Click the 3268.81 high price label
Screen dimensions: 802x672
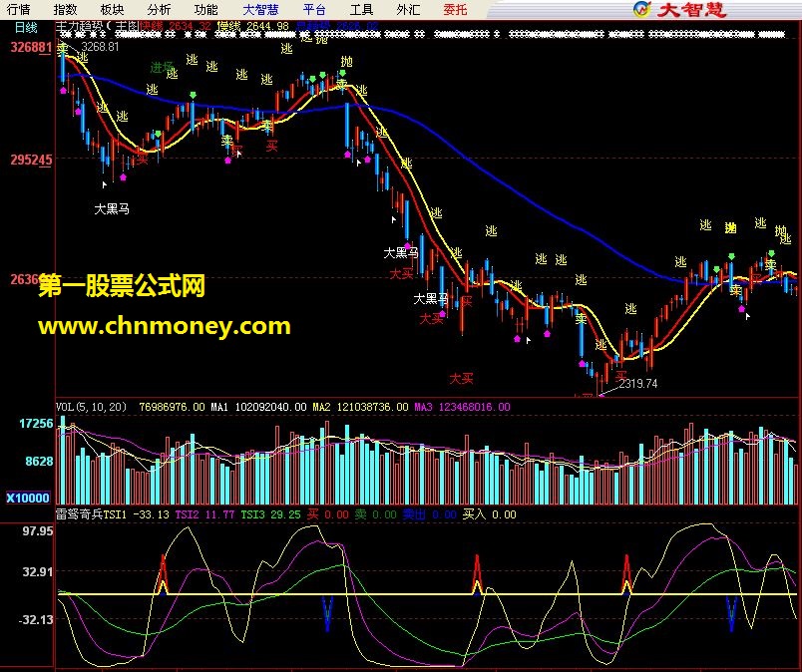click(100, 47)
